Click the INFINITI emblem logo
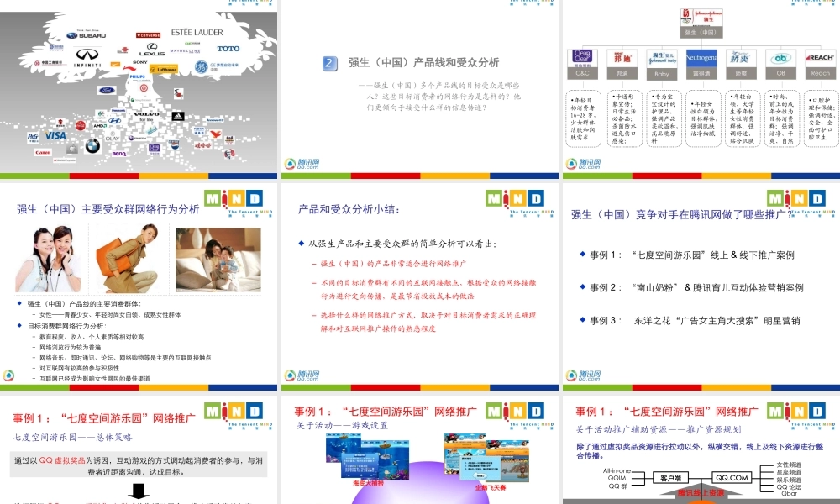The image size is (840, 504). click(x=87, y=57)
